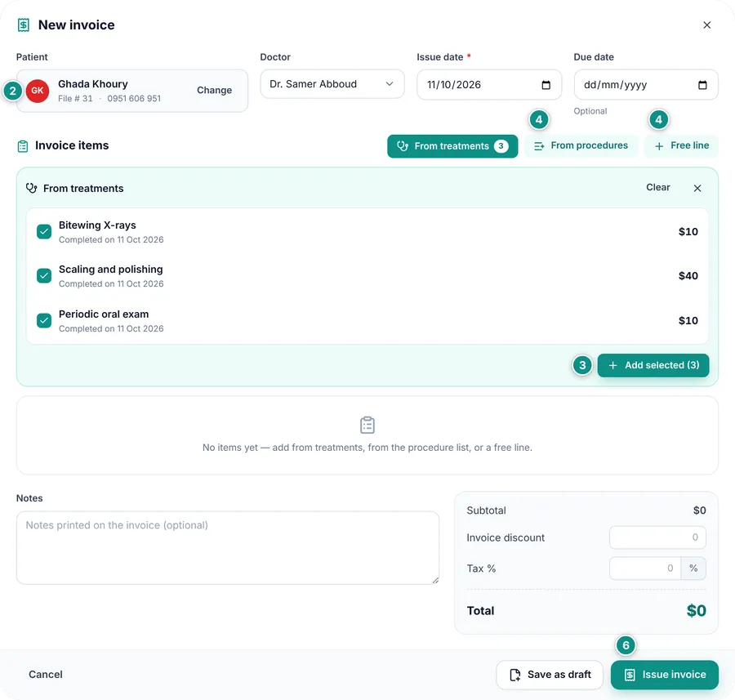Viewport: 735px width, 700px height.
Task: Click the stethoscope icon on From treatments button
Action: click(402, 146)
